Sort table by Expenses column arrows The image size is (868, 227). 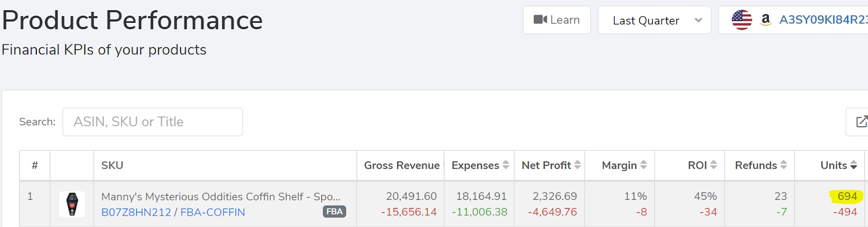pos(506,165)
